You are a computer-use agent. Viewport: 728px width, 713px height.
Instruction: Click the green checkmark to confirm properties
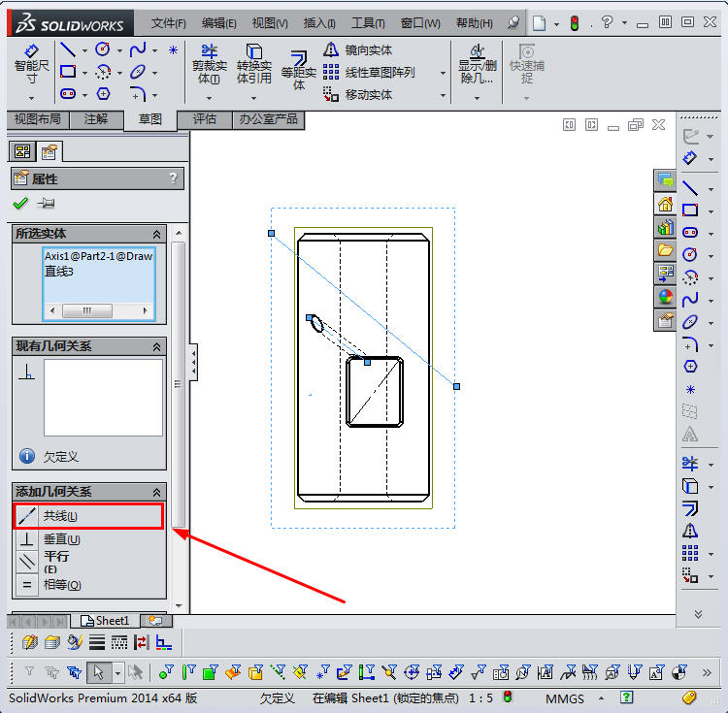(20, 204)
